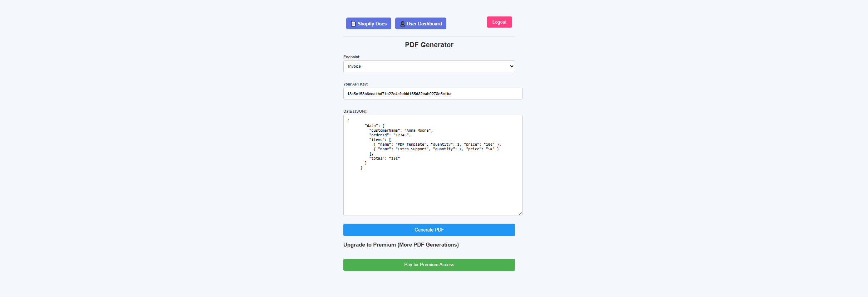Focus the Your API Key input field
Image resolution: width=868 pixels, height=297 pixels.
(433, 94)
